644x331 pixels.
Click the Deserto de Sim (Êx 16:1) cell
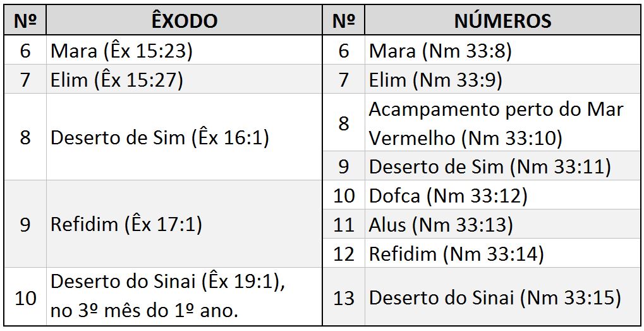tap(160, 137)
